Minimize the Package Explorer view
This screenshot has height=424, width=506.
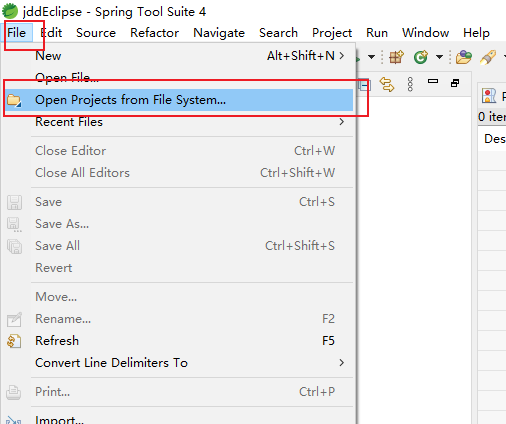[x=433, y=81]
